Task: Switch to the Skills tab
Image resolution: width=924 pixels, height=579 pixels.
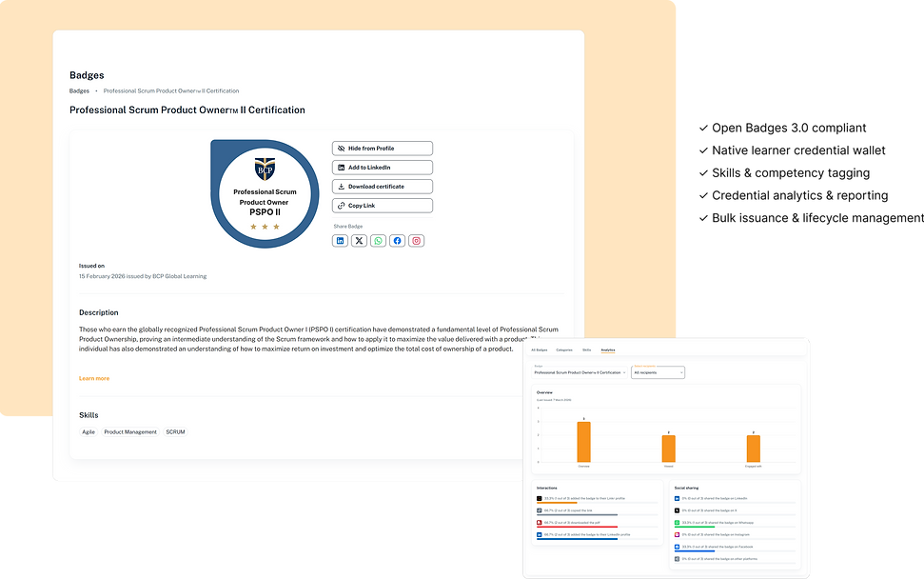Action: click(x=586, y=350)
